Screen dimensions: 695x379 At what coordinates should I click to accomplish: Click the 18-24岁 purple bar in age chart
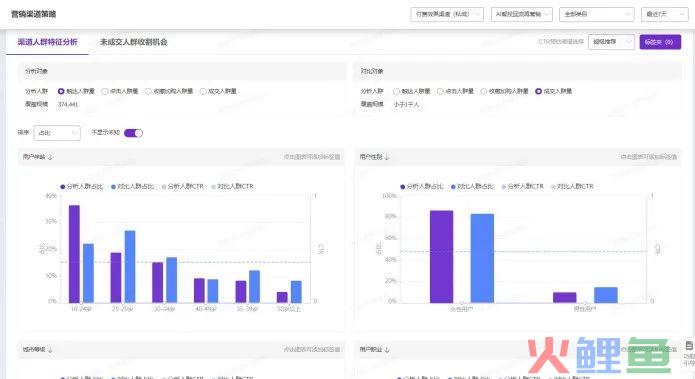(74, 254)
